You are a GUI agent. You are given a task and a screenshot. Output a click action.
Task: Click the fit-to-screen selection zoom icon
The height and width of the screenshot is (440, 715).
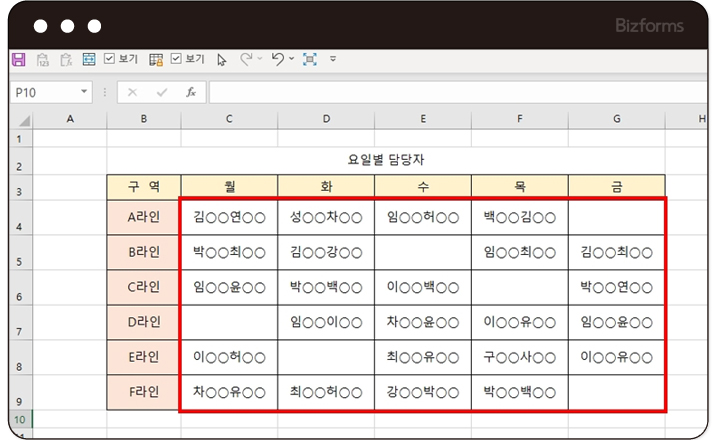point(310,59)
